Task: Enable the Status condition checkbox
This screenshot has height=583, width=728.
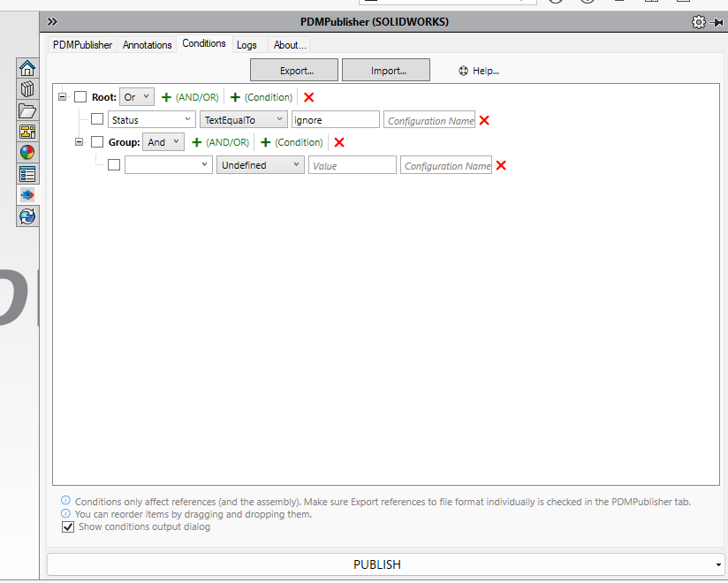Action: [97, 118]
